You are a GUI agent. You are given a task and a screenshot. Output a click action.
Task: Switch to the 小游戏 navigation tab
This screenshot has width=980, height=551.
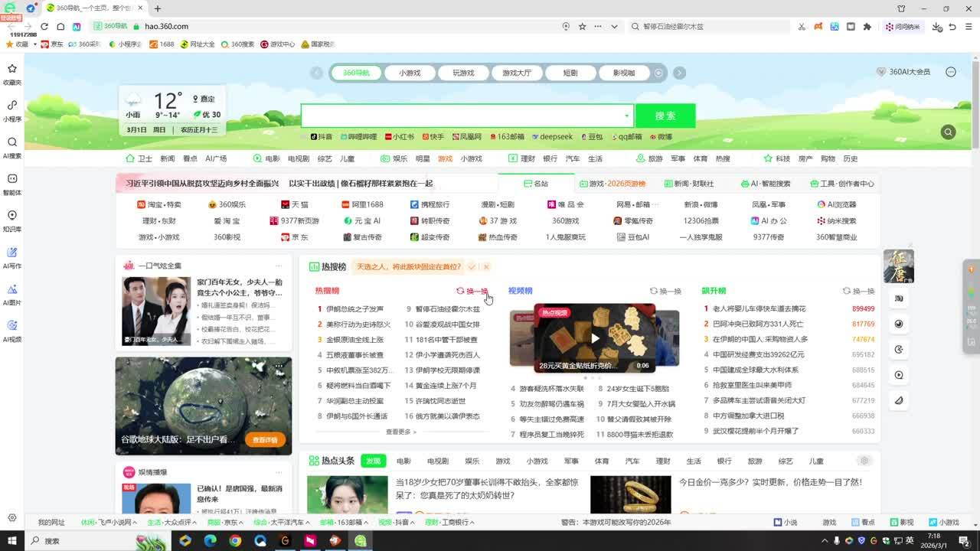pos(410,73)
